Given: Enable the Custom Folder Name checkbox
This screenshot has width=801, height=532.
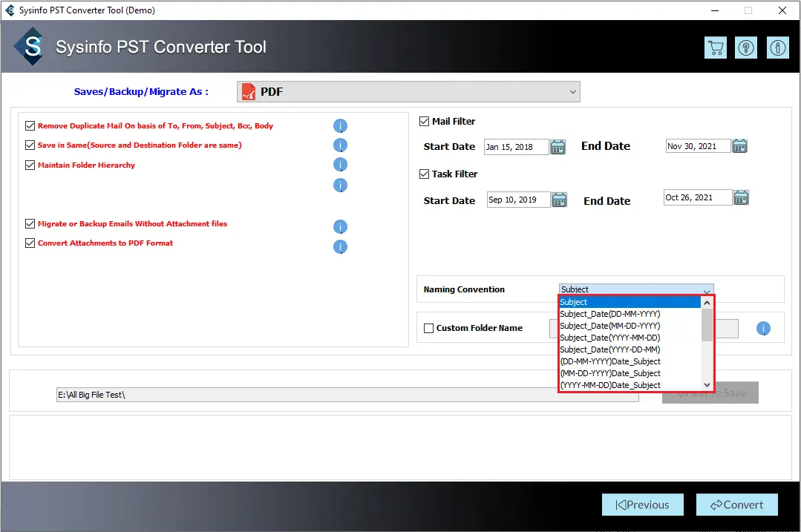Looking at the screenshot, I should pos(428,328).
